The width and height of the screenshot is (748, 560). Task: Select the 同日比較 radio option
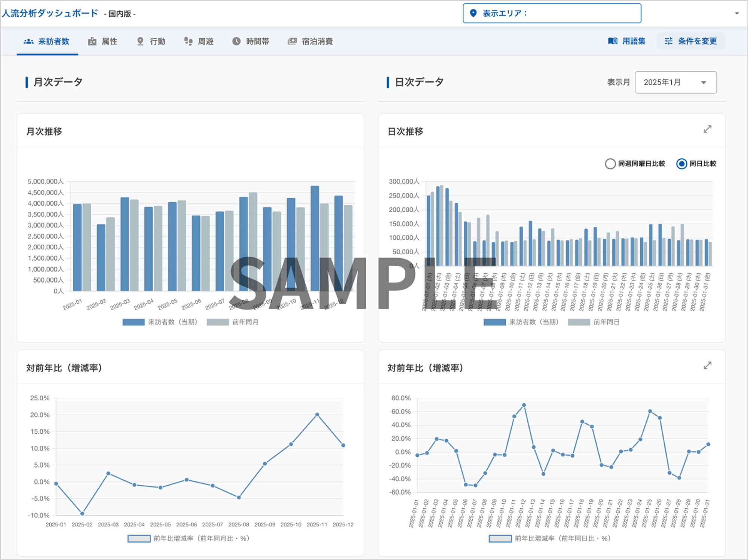point(681,164)
